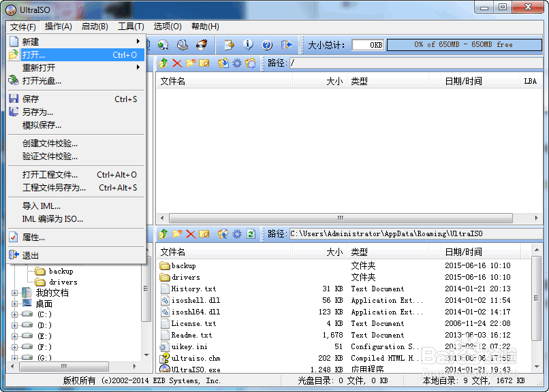The image size is (549, 392).
Task: Choose 另存为... from the menu
Action: (x=77, y=112)
